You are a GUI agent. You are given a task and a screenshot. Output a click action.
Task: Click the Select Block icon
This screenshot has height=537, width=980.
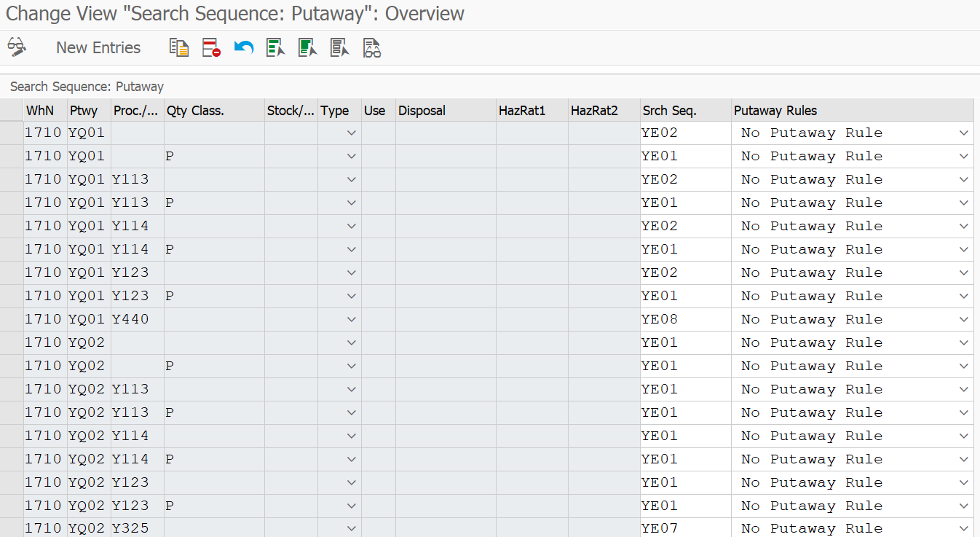[x=307, y=48]
